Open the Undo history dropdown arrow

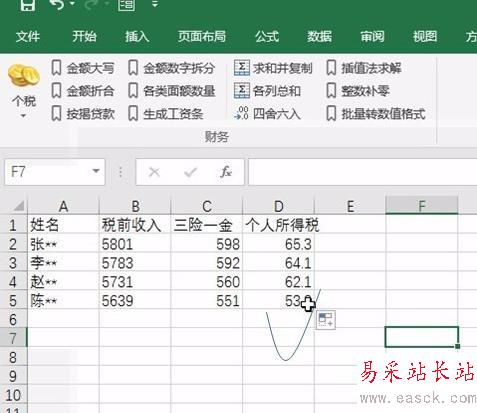tap(72, 4)
